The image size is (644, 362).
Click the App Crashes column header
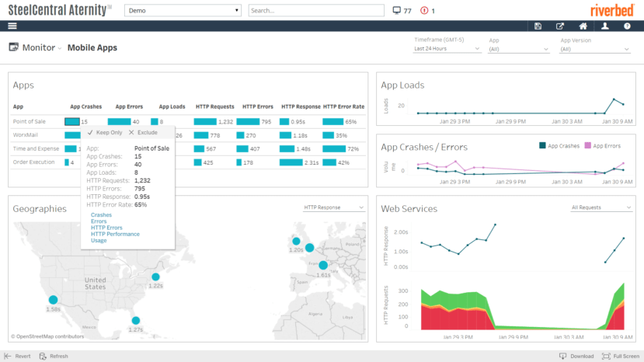tap(85, 106)
